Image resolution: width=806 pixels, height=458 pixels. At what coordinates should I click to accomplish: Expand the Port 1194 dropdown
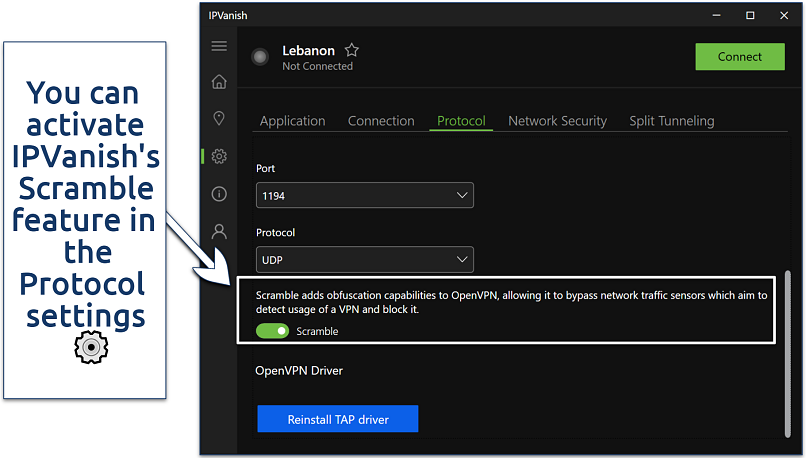pos(364,196)
